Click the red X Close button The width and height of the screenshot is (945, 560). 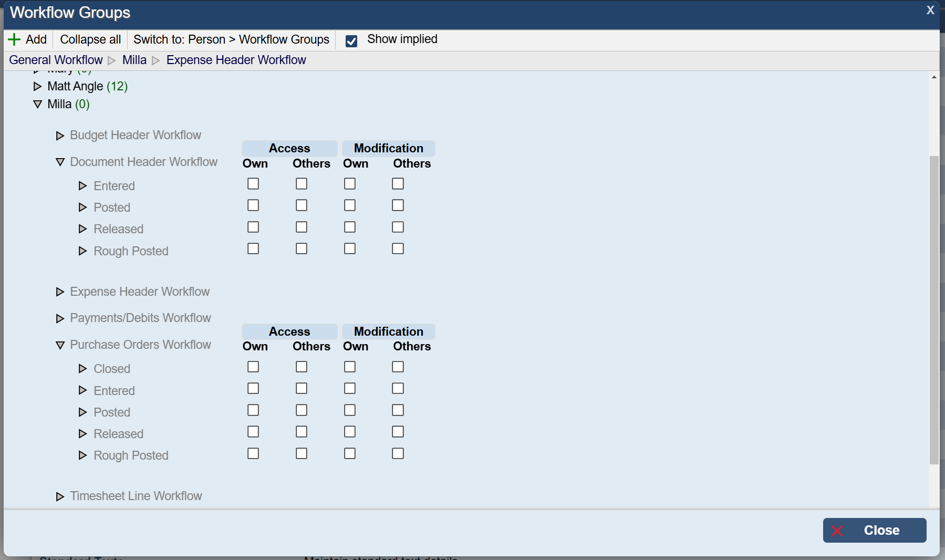click(874, 530)
